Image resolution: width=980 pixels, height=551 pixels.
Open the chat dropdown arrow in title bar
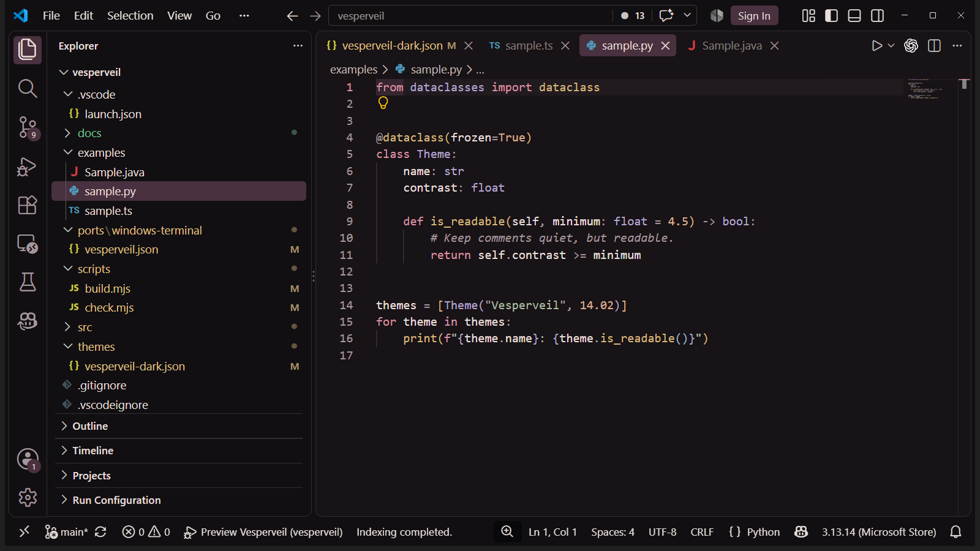(x=687, y=15)
